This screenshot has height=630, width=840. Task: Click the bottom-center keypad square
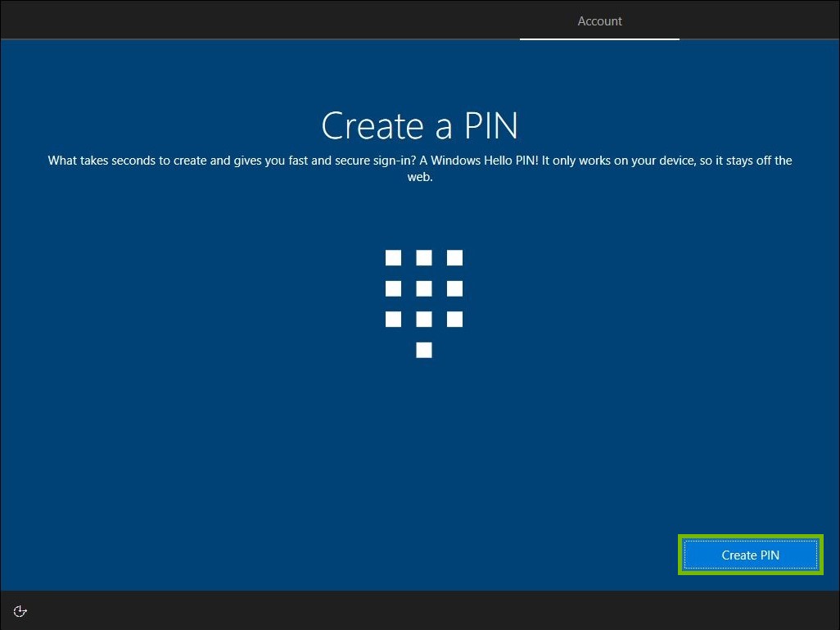pos(423,319)
